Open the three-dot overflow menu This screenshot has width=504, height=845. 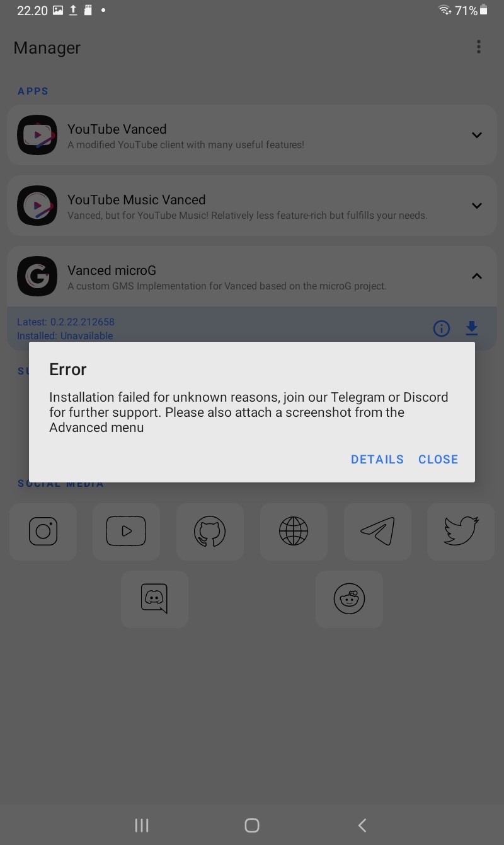click(x=479, y=47)
